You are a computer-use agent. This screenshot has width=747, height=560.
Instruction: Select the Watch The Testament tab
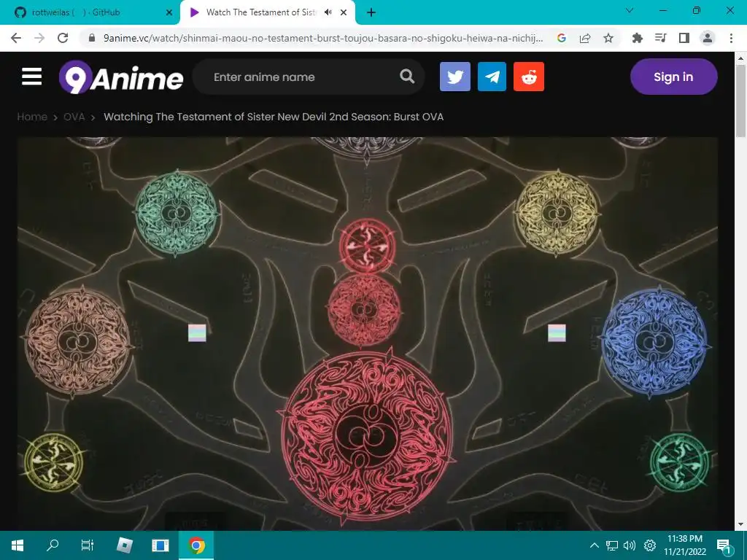[x=260, y=12]
